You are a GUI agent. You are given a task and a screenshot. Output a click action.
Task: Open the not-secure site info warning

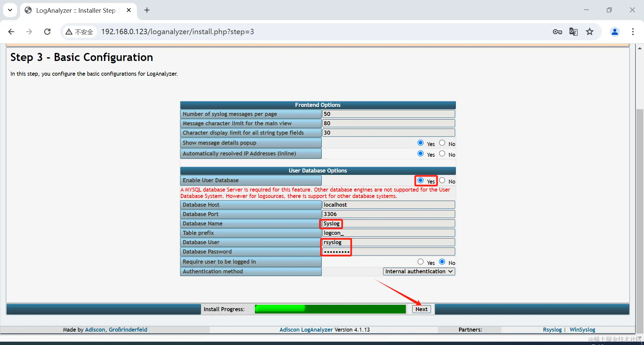pyautogui.click(x=79, y=32)
